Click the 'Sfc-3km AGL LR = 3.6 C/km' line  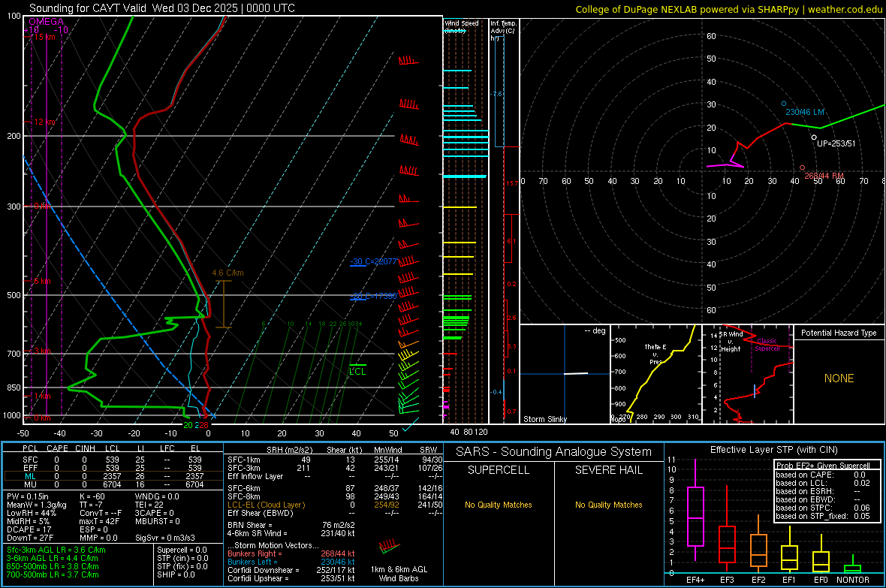tap(56, 550)
